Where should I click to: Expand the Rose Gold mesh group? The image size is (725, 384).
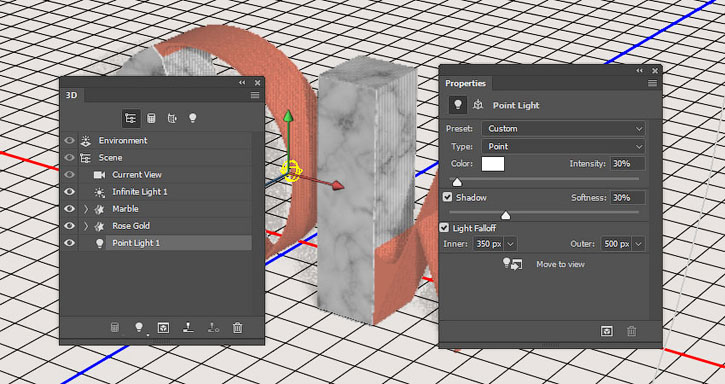[86, 226]
